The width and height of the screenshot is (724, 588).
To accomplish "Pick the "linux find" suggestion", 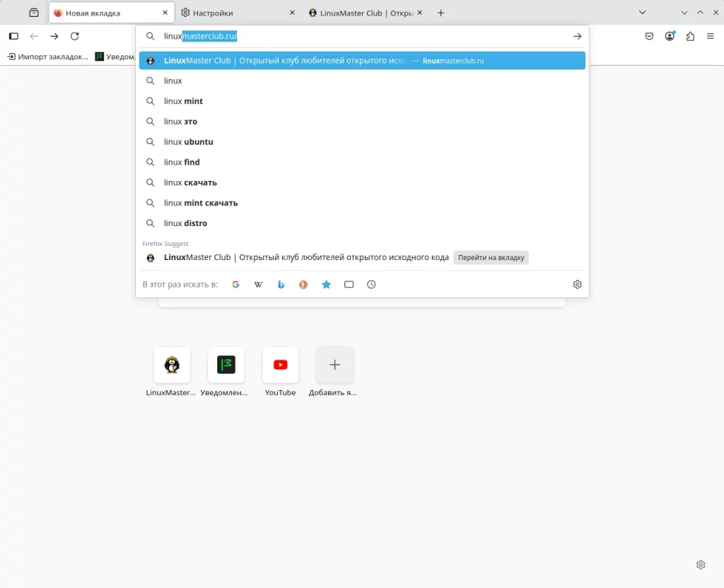I will coord(362,162).
